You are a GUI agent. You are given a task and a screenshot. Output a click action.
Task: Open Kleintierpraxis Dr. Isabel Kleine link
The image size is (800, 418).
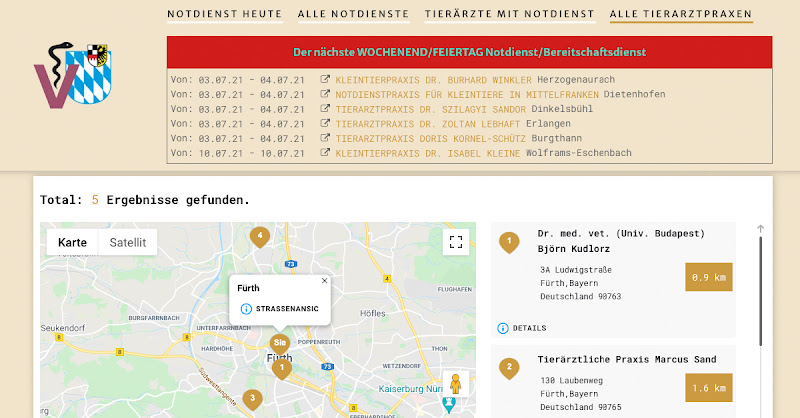click(x=428, y=153)
